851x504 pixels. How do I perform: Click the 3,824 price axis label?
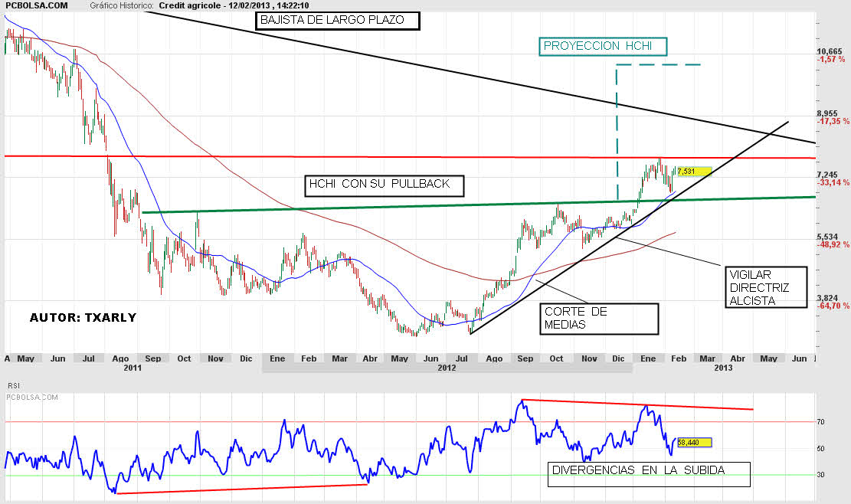coord(829,298)
